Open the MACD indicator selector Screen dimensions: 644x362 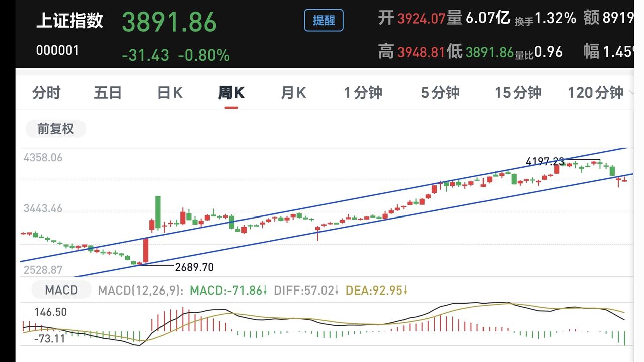pos(61,290)
